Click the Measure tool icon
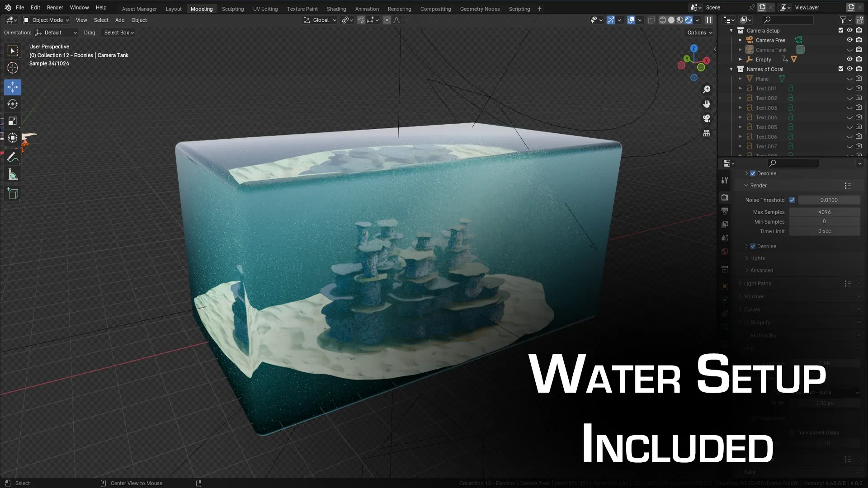868x488 pixels. [13, 174]
